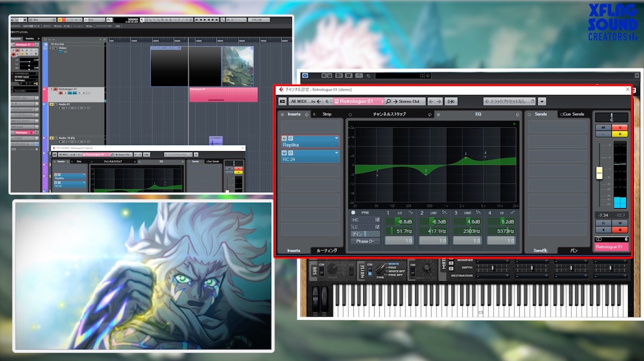Arm the red record enable button

pyautogui.click(x=620, y=229)
